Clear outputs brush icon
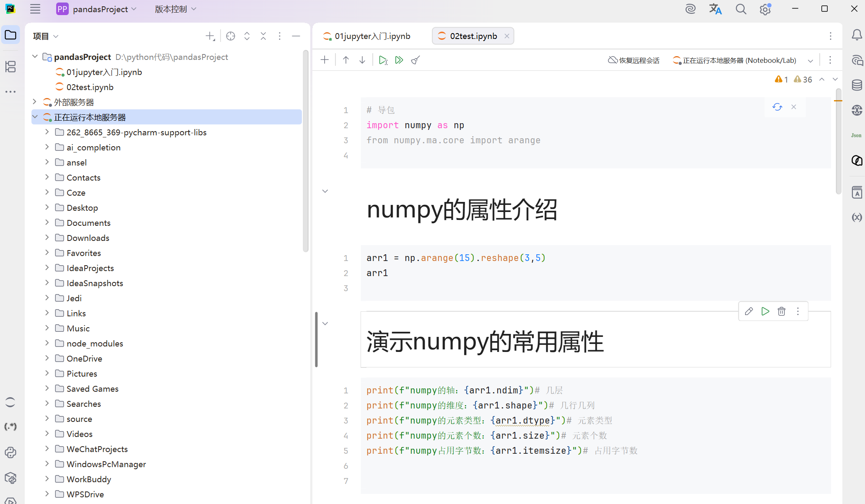The image size is (865, 504). pyautogui.click(x=415, y=60)
